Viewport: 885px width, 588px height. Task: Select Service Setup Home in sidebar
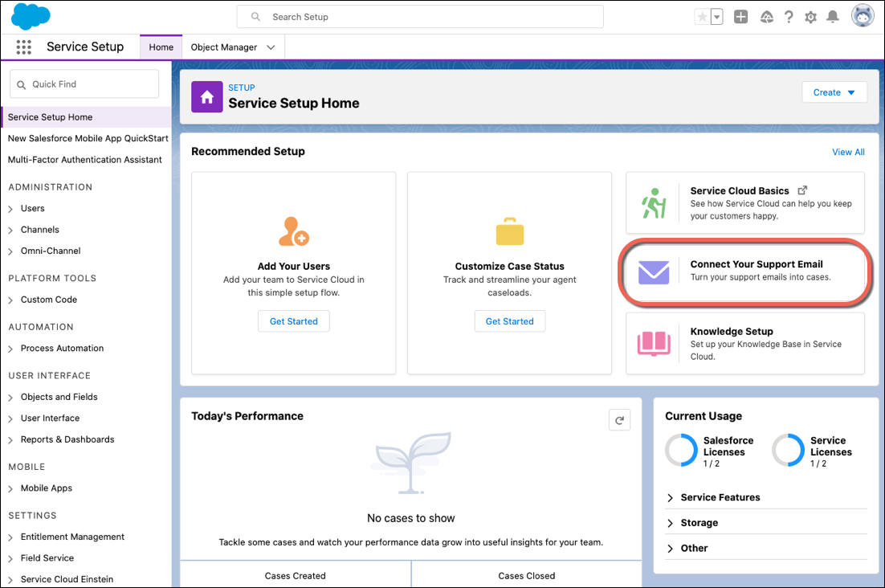coord(86,116)
